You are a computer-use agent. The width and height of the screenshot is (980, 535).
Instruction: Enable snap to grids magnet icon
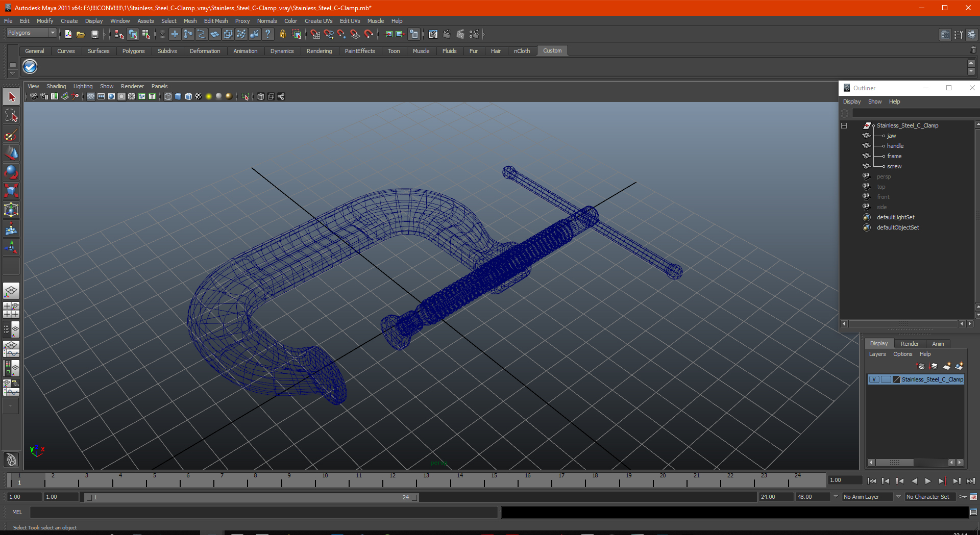tap(315, 34)
